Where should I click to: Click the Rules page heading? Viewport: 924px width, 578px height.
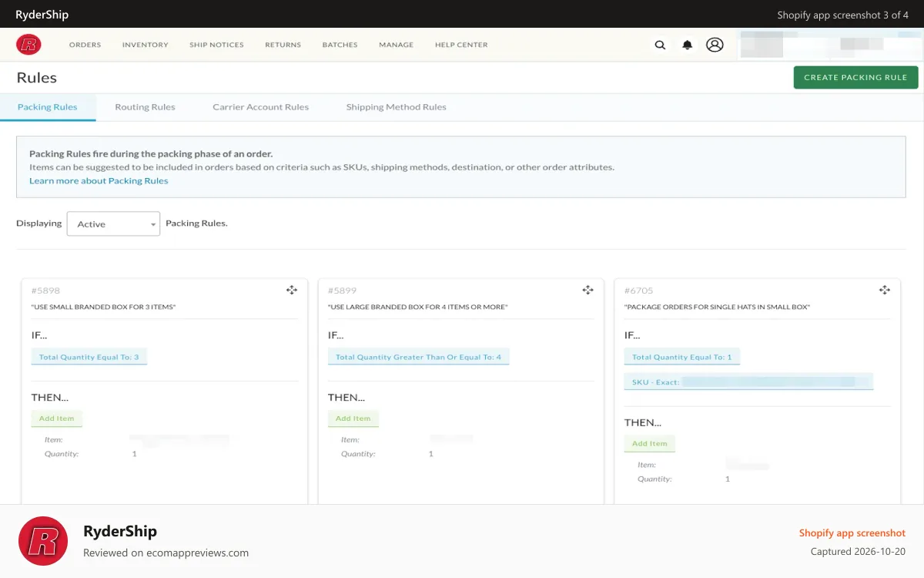(37, 78)
